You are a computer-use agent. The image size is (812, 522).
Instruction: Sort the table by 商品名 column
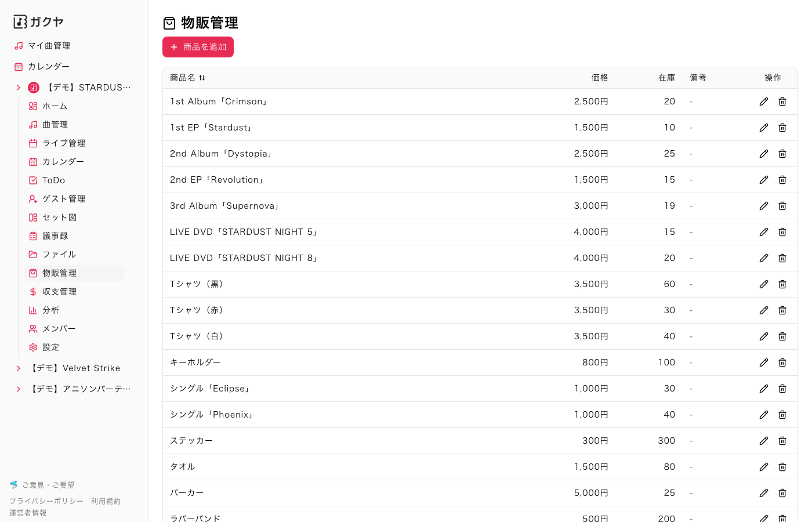coord(187,78)
